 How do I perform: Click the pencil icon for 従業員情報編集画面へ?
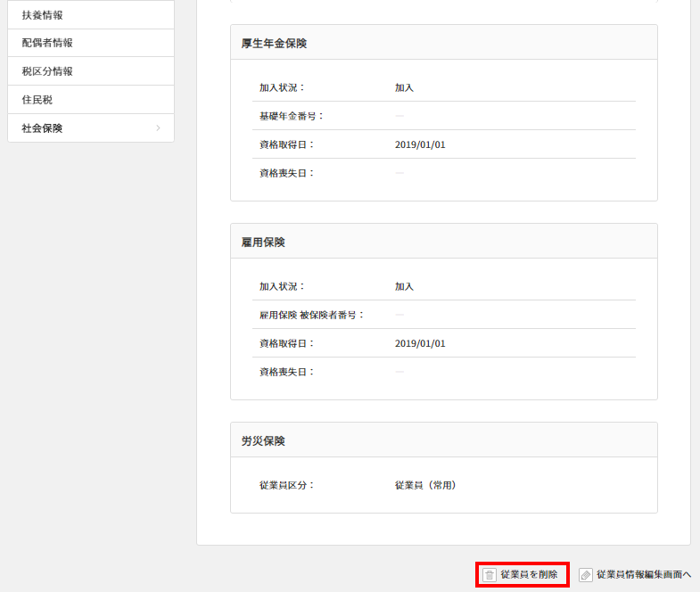pyautogui.click(x=586, y=575)
